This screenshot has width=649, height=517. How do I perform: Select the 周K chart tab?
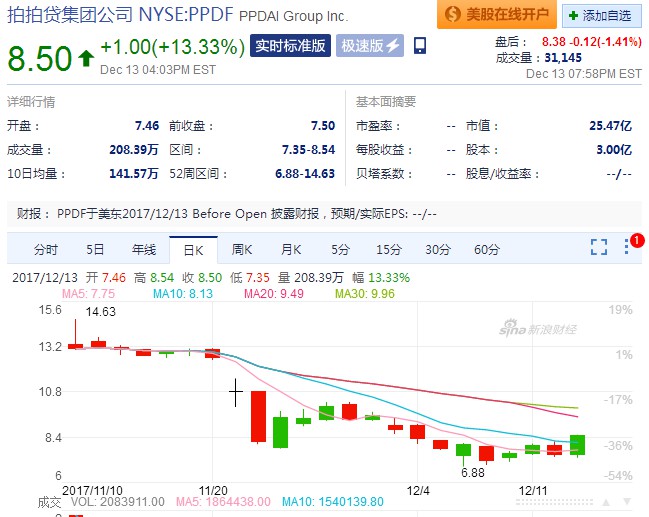pos(242,250)
